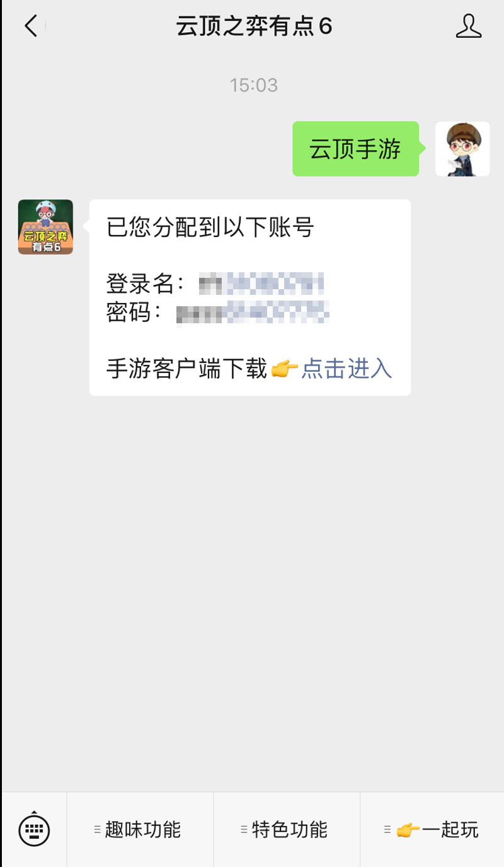Tap the blurred 密码 value
504x867 pixels.
point(253,313)
